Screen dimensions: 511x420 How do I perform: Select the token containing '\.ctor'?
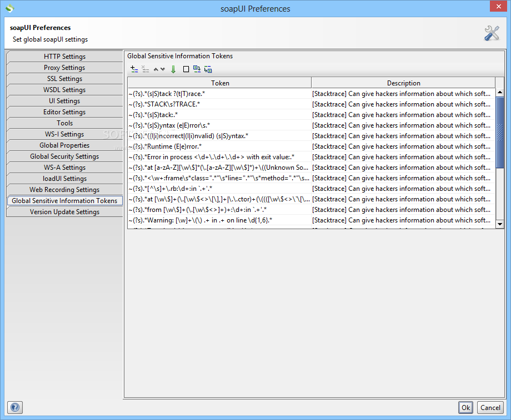(x=219, y=199)
